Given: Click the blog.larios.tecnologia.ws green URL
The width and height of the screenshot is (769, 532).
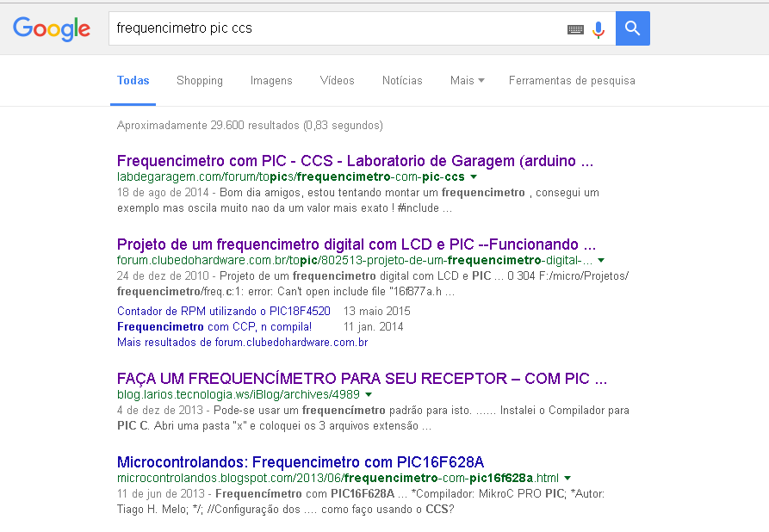Looking at the screenshot, I should 239,394.
